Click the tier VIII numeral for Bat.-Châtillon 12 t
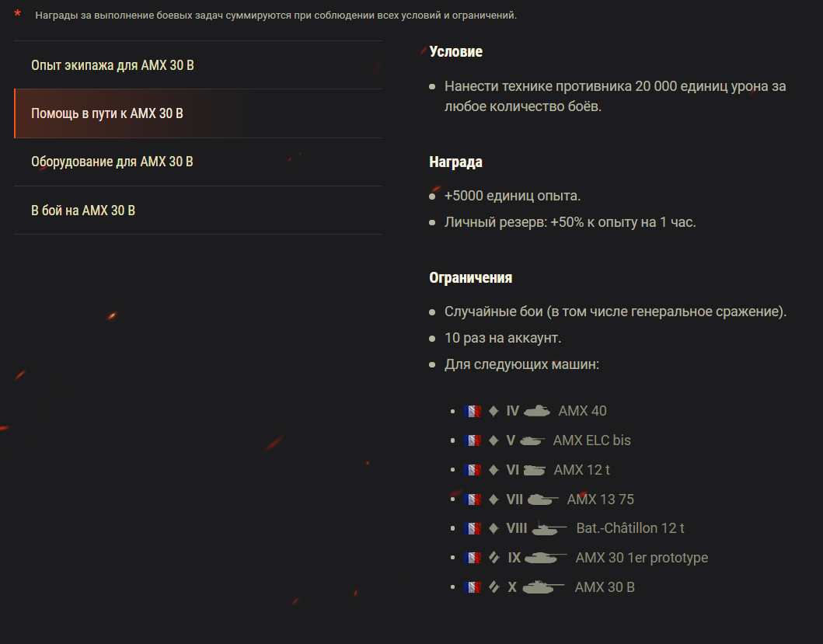The height and width of the screenshot is (644, 823). 517,528
